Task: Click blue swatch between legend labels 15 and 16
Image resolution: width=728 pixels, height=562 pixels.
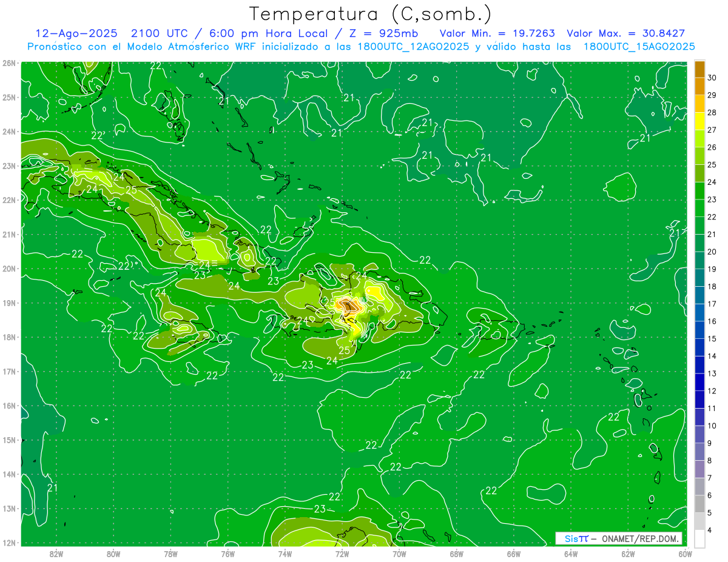Action: [699, 330]
